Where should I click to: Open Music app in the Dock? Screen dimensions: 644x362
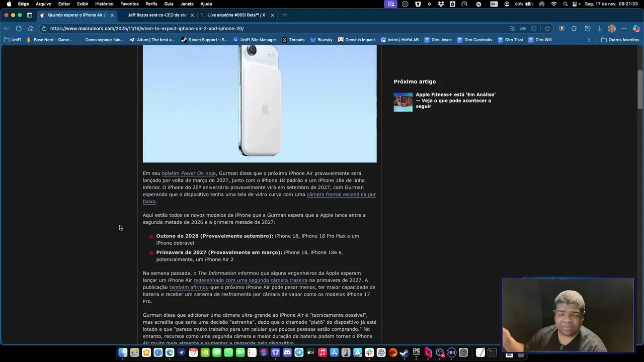click(323, 353)
